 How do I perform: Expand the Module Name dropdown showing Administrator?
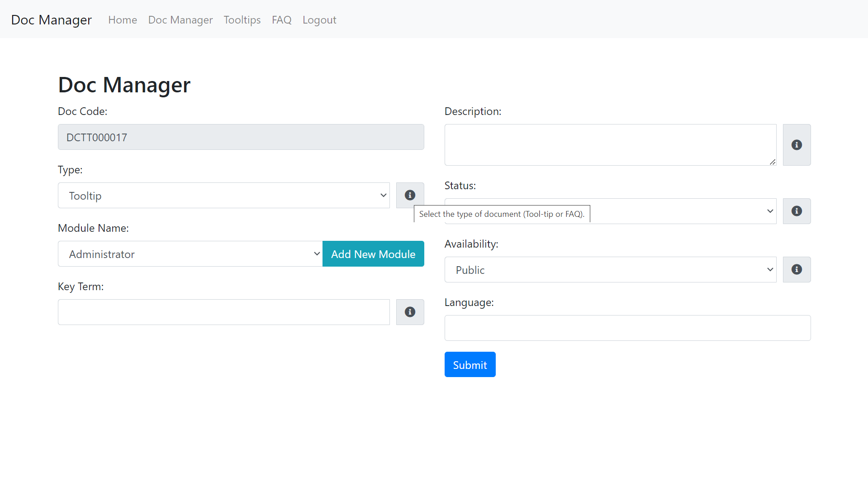190,254
